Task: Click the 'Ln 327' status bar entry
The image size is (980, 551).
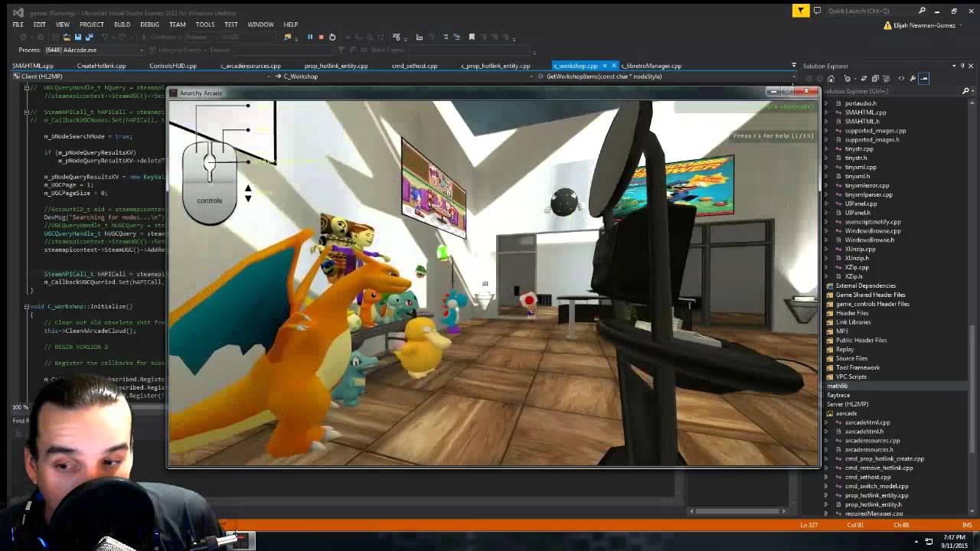Action: (810, 525)
